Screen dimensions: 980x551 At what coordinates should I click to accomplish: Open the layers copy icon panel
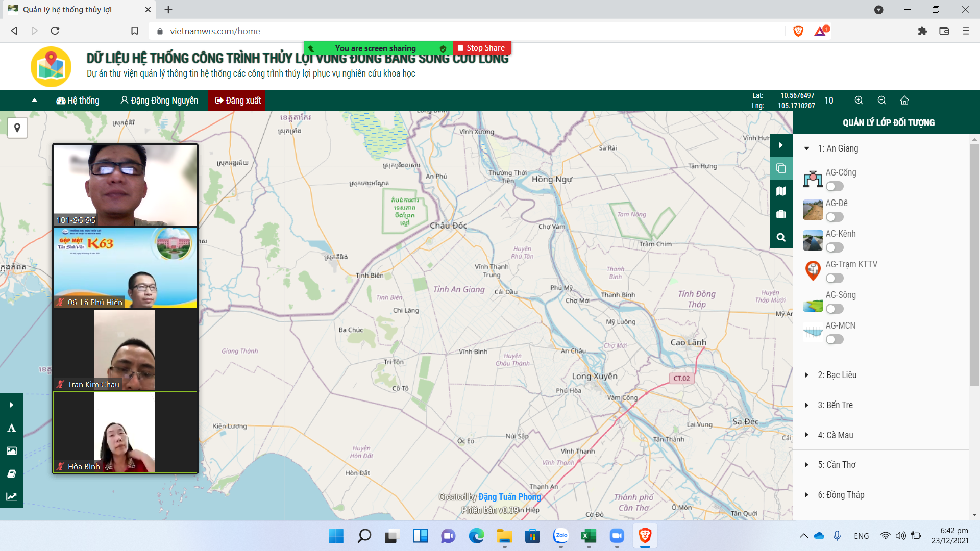pyautogui.click(x=781, y=168)
